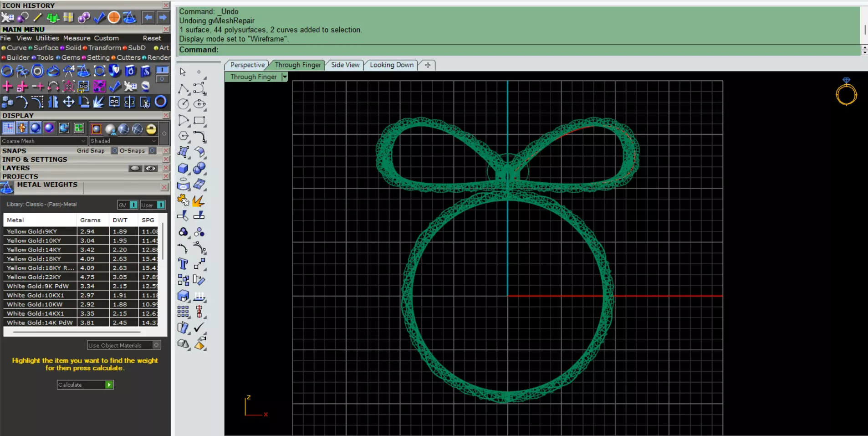
Task: Toggle the small circle button right of Shaded
Action: click(x=164, y=133)
